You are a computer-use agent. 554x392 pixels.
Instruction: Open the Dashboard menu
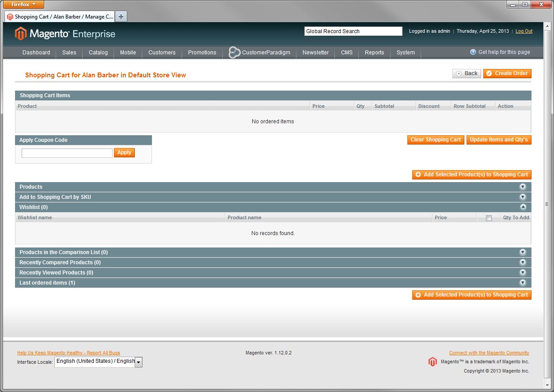click(x=36, y=53)
